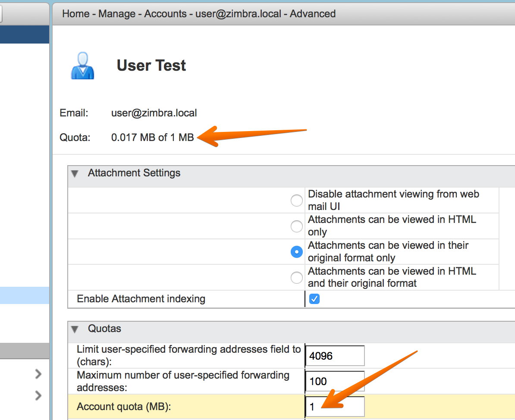This screenshot has width=515, height=420.
Task: Click the Account quota (MB) field
Action: [335, 407]
